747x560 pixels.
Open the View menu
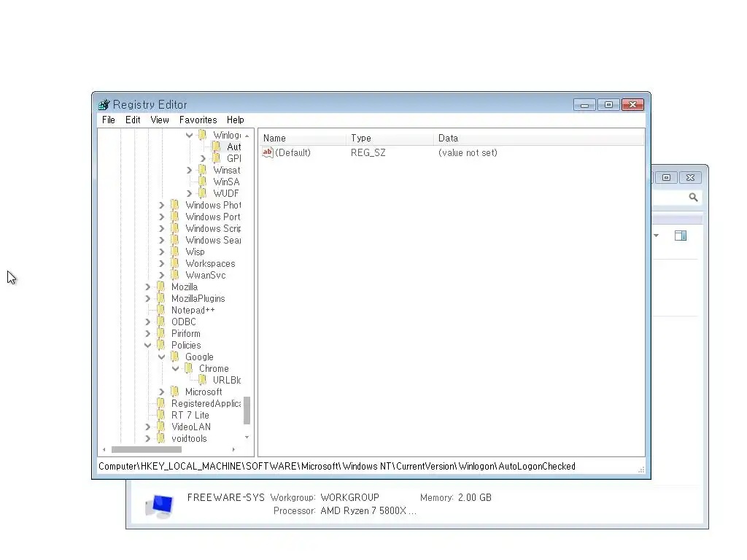(160, 120)
